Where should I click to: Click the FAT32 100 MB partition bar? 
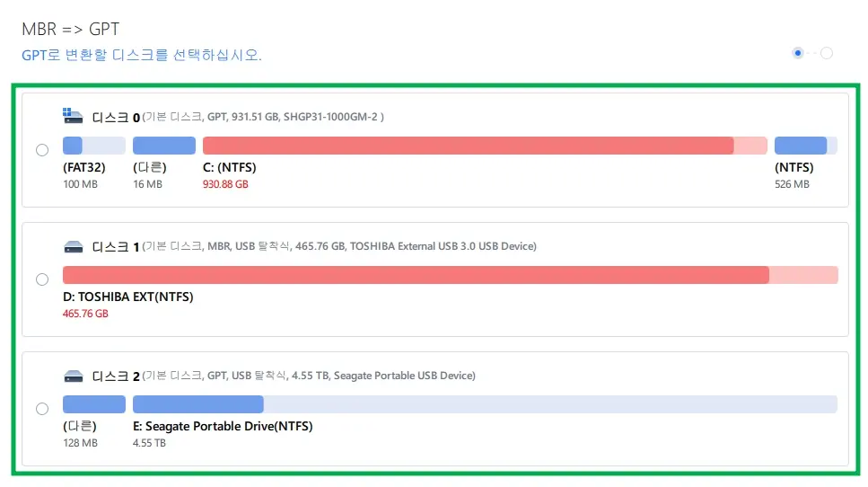point(94,146)
